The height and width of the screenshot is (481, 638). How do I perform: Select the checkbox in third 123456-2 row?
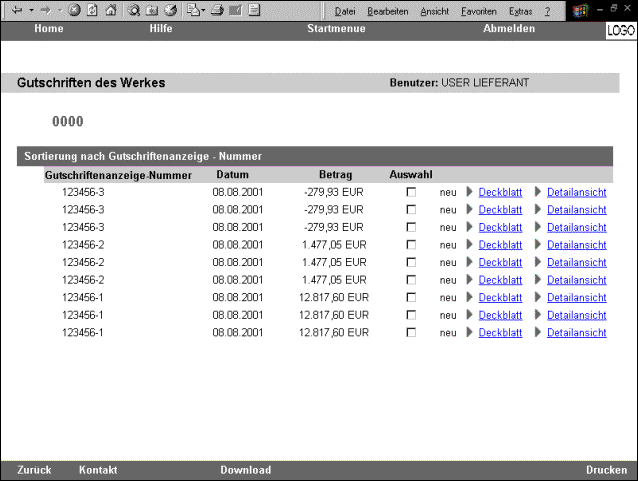click(411, 280)
